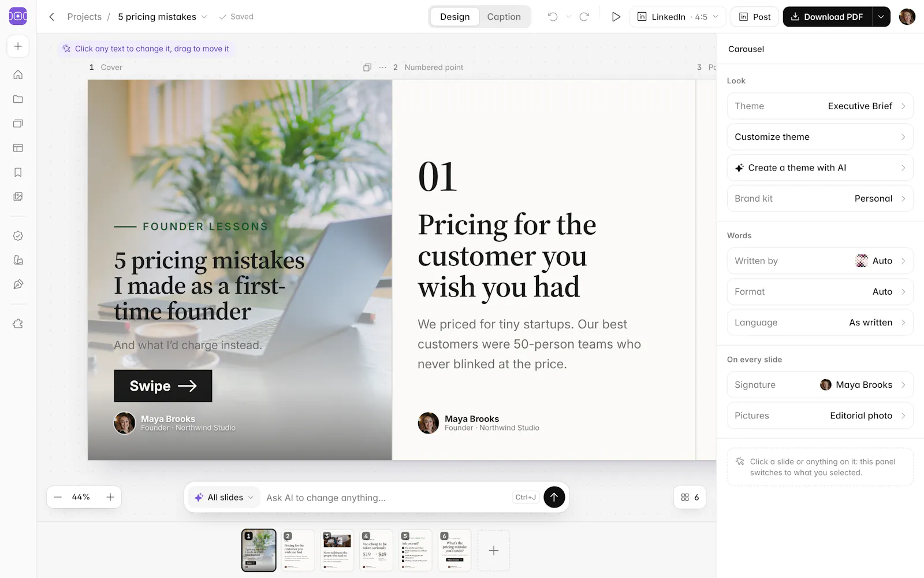
Task: Click the Download PDF button
Action: [827, 17]
